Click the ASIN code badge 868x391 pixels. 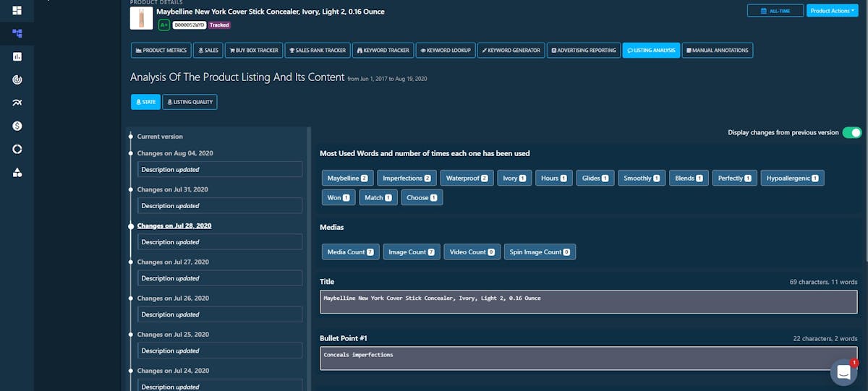(190, 25)
